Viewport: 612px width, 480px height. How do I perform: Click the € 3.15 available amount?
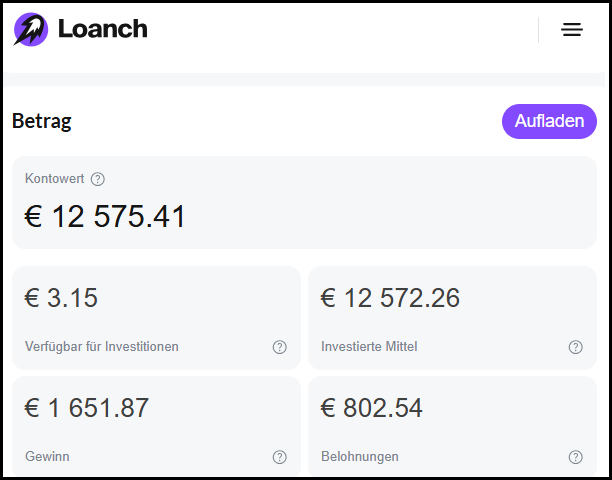61,298
